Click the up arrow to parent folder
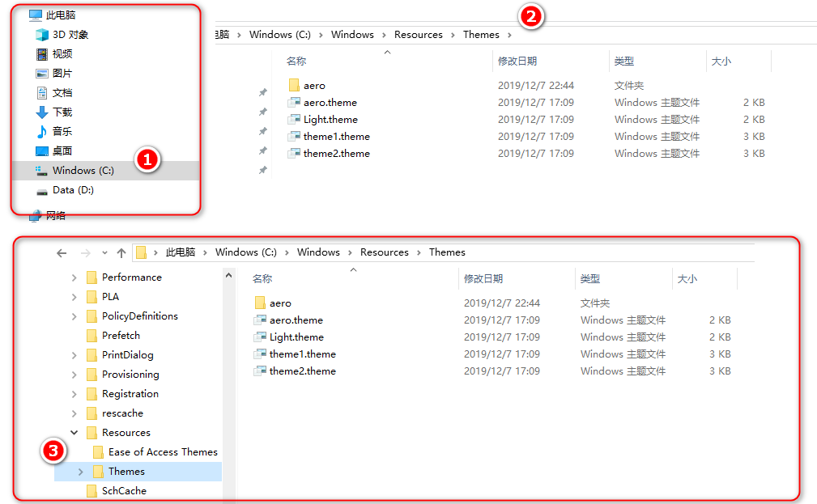 (121, 253)
